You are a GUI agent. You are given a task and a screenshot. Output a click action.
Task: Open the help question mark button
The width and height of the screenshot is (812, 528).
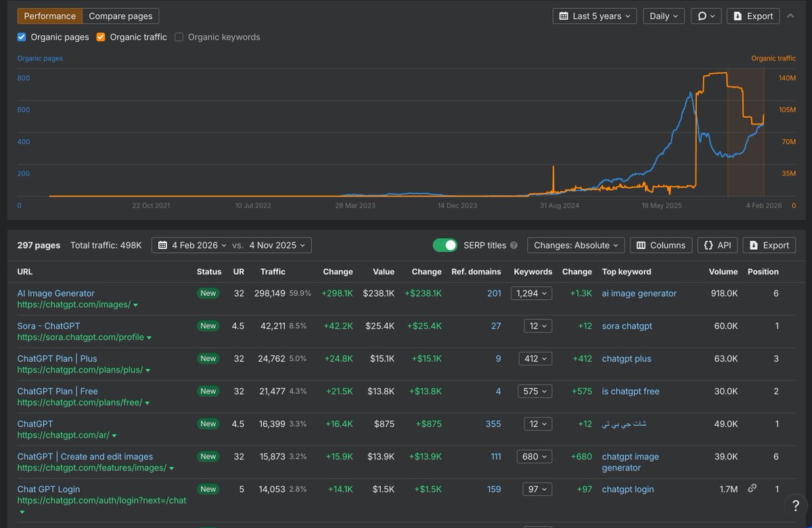[795, 505]
